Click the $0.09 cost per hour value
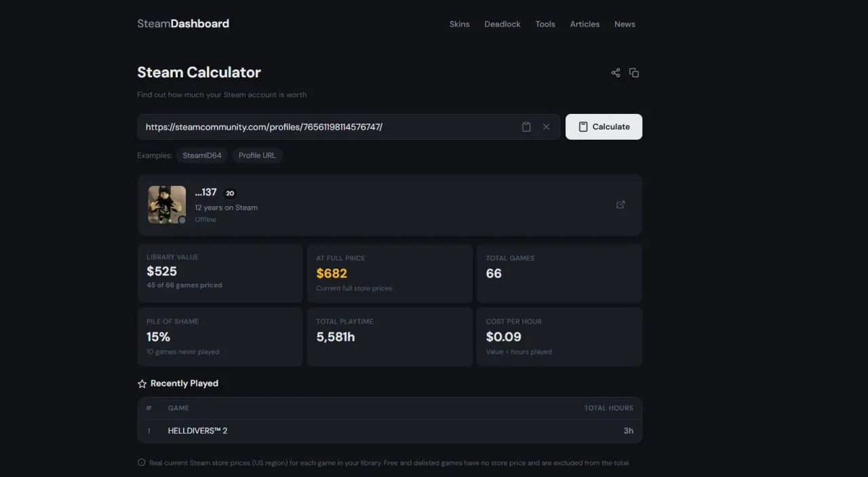This screenshot has width=868, height=477. pos(504,337)
